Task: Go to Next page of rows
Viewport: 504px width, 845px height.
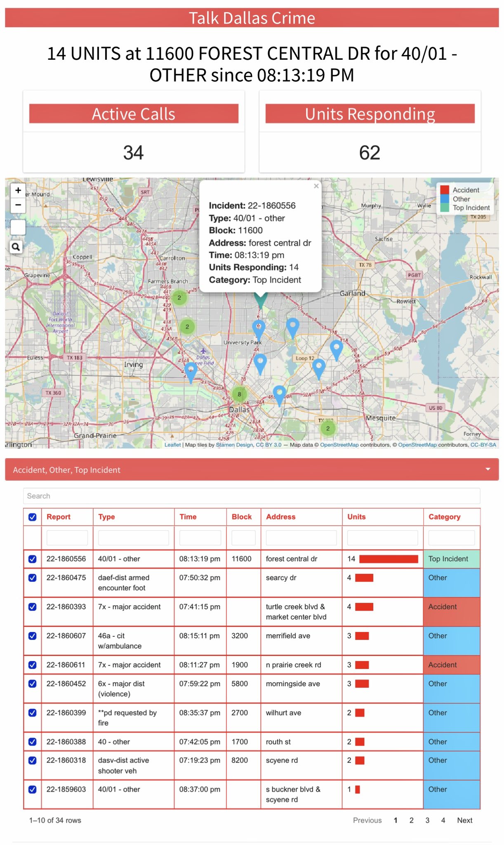Action: point(465,820)
